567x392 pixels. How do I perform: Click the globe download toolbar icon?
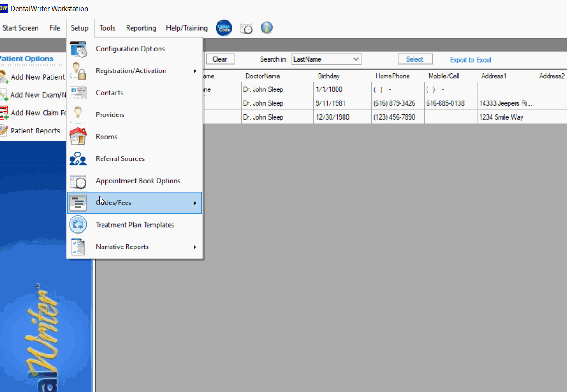(x=267, y=28)
